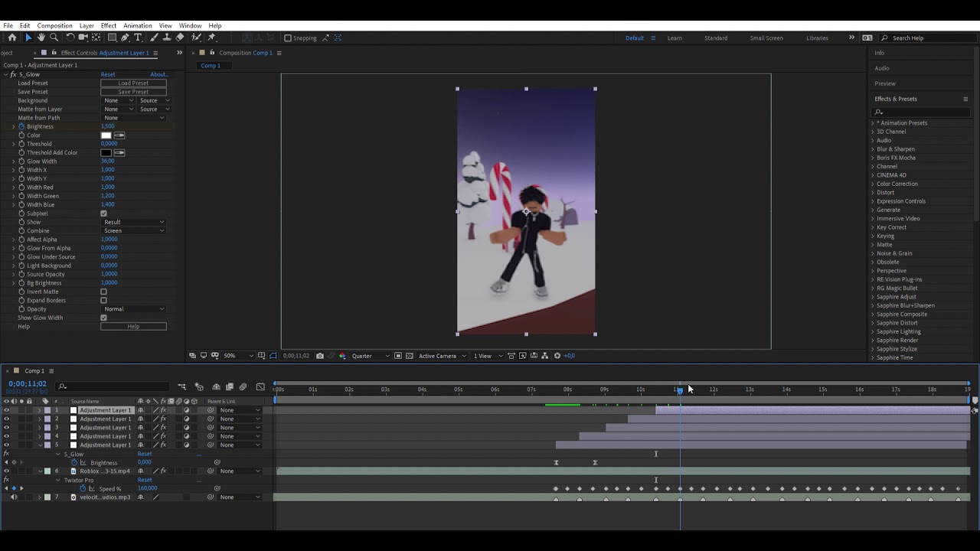The width and height of the screenshot is (980, 551).
Task: Open the magnification dropdown showing 50%
Action: pos(240,356)
